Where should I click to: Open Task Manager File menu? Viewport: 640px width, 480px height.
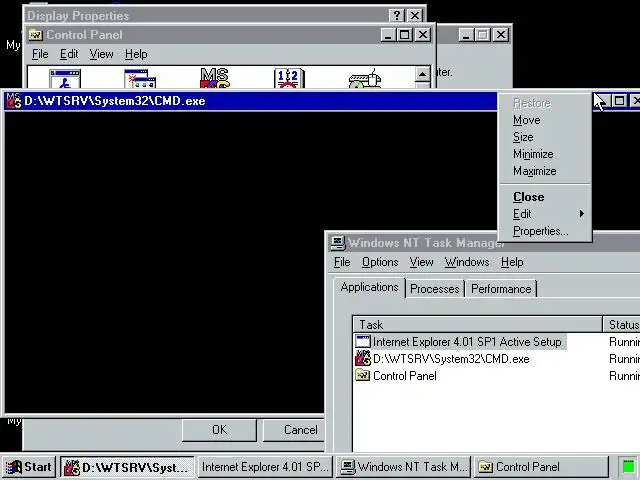pyautogui.click(x=342, y=262)
